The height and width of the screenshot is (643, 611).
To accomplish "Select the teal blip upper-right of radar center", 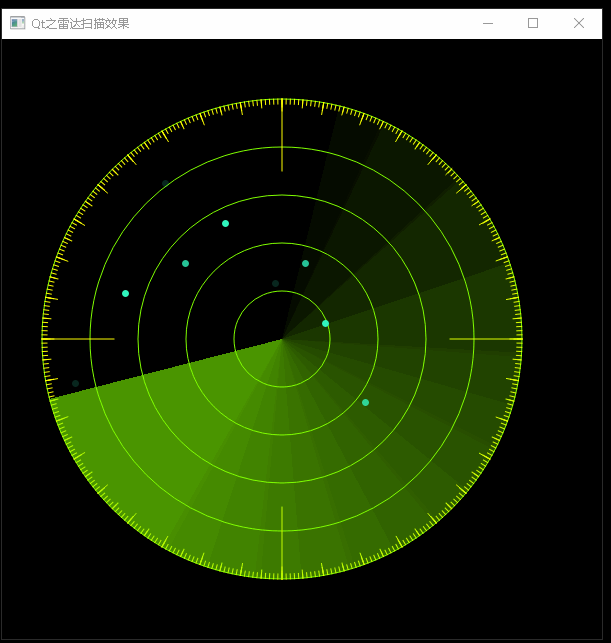I will (305, 263).
